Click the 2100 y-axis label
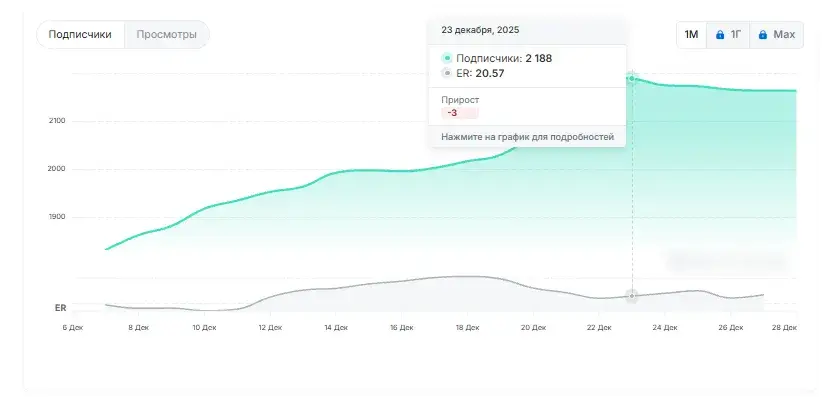 57,121
